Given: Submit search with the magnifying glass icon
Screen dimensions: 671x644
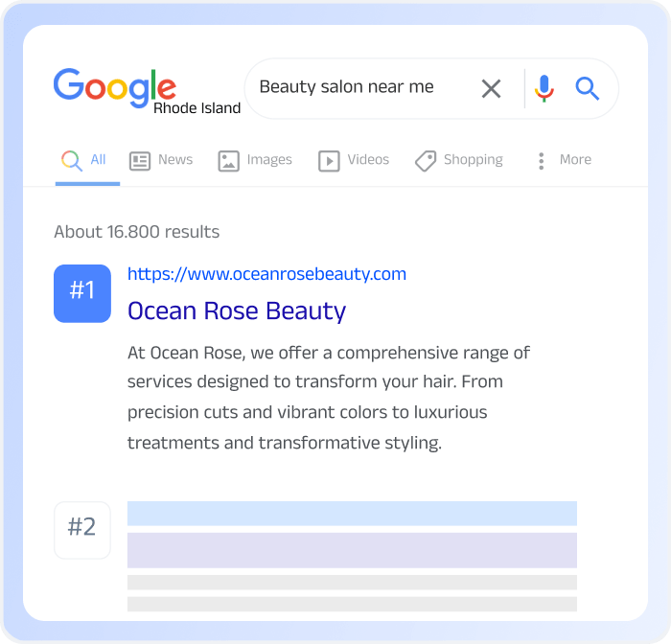Looking at the screenshot, I should tap(587, 88).
